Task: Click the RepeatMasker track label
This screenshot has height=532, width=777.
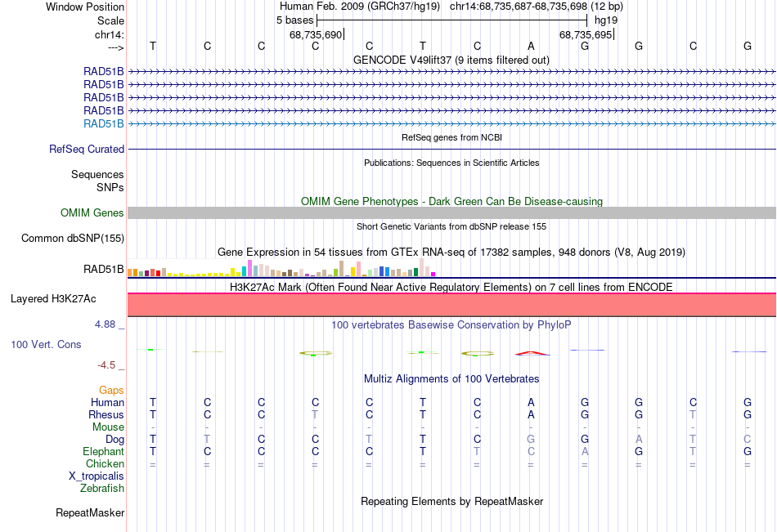Action: (x=90, y=512)
